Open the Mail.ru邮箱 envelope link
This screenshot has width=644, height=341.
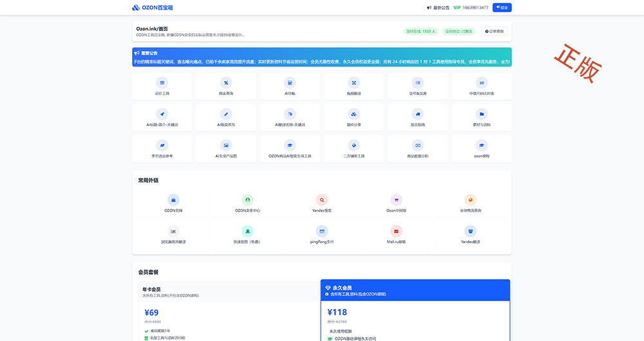click(x=396, y=235)
